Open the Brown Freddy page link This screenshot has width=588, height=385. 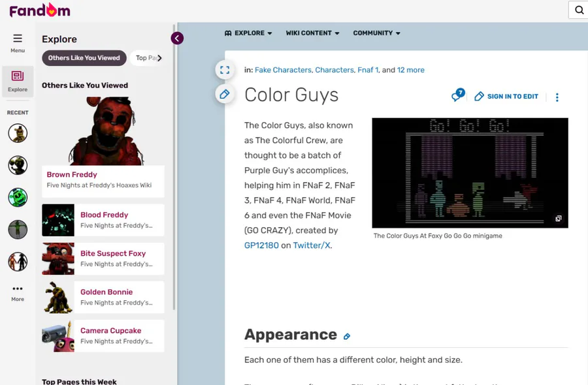point(72,174)
